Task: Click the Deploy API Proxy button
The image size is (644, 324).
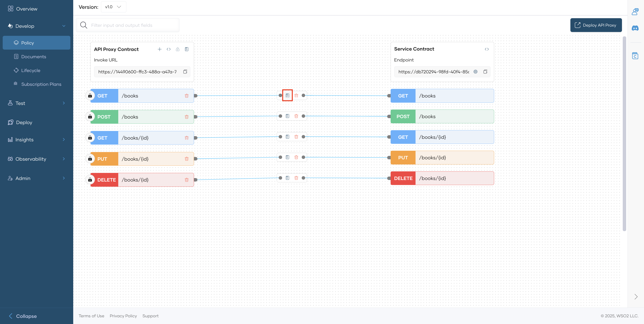Action: [596, 25]
